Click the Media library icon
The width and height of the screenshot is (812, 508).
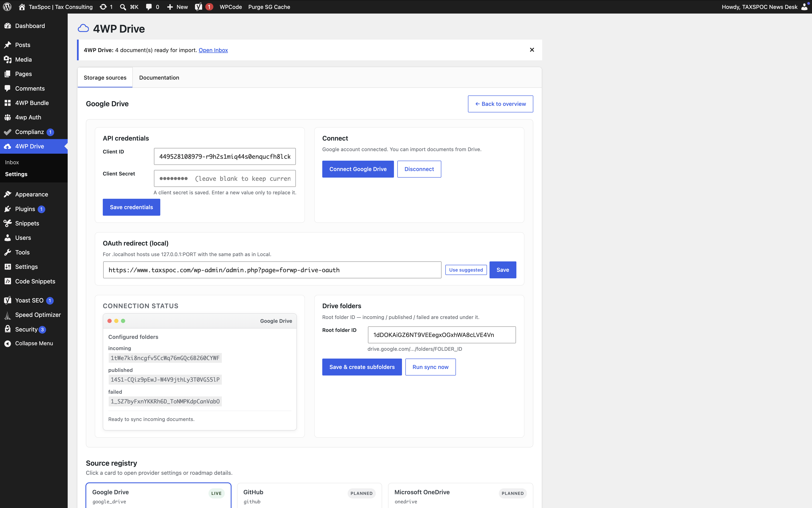7,59
